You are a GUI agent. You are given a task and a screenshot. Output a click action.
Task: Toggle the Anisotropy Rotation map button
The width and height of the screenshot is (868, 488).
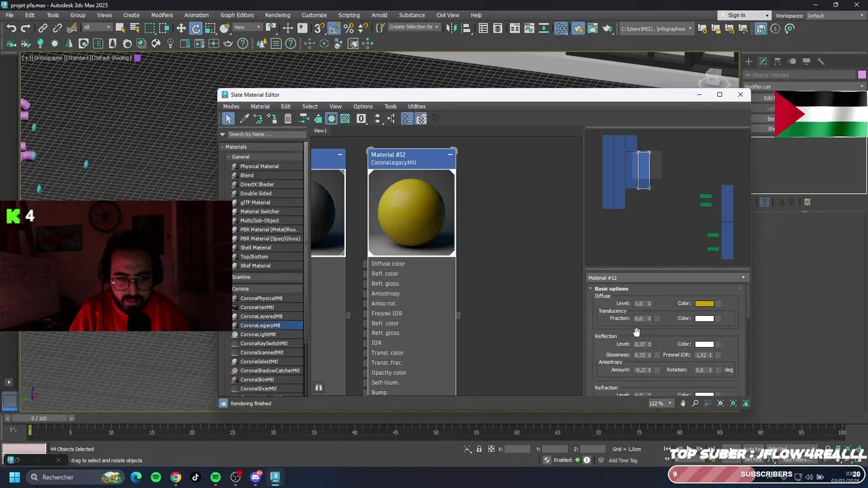click(x=719, y=370)
